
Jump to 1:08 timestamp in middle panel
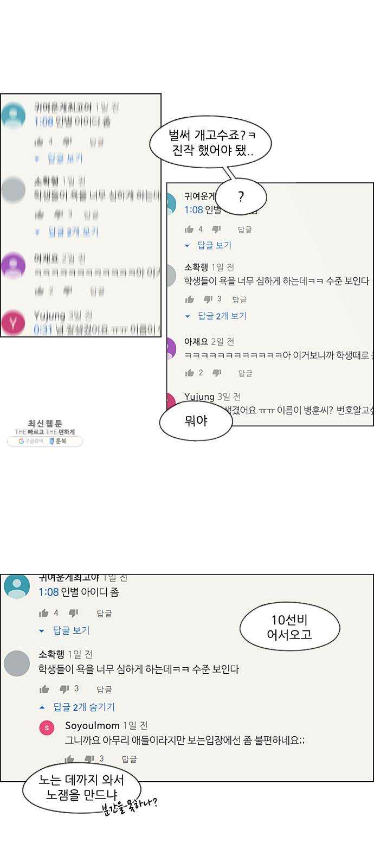pos(194,210)
